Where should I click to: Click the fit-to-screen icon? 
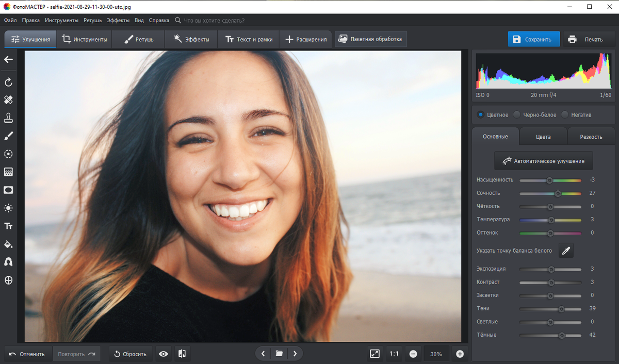(x=374, y=354)
